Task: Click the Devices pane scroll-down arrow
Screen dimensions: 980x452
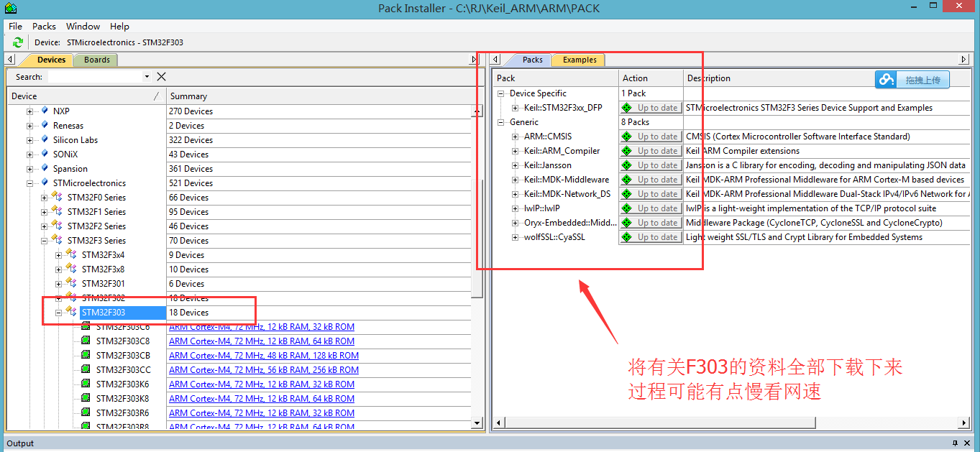Action: (x=477, y=423)
